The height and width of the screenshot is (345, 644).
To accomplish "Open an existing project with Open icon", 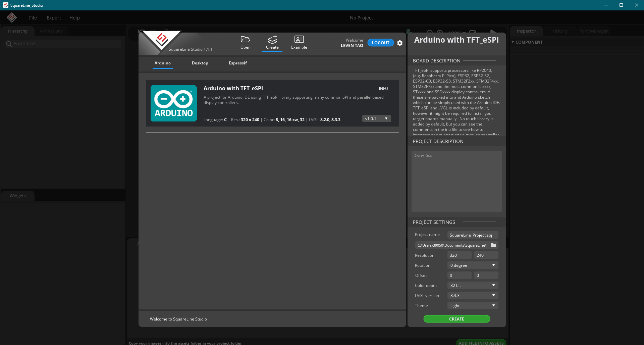I will [x=246, y=43].
